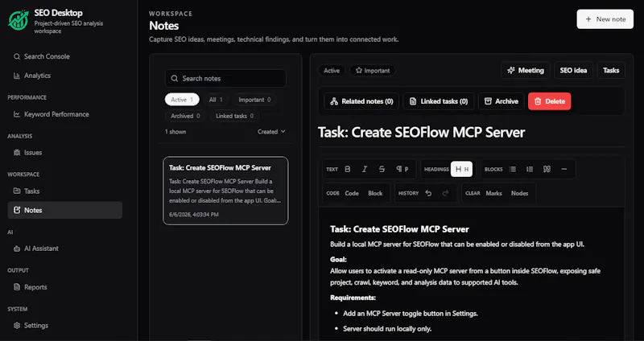Insert a horizontal rule
The image size is (644, 341).
pos(564,169)
